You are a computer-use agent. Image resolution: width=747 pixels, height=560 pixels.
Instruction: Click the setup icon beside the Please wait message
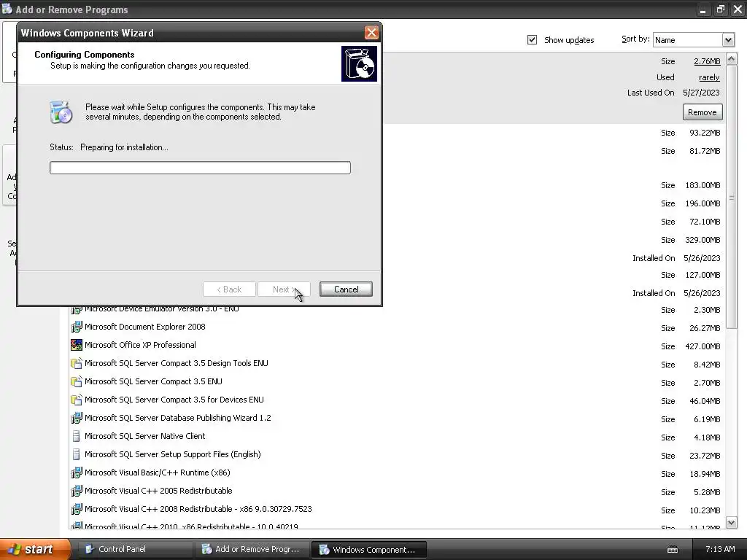click(x=61, y=112)
